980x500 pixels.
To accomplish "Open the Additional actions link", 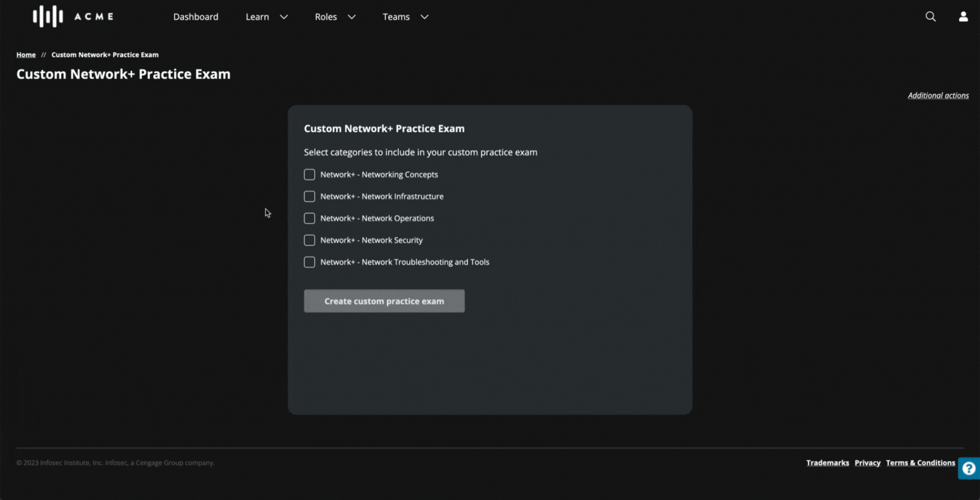I will point(938,96).
